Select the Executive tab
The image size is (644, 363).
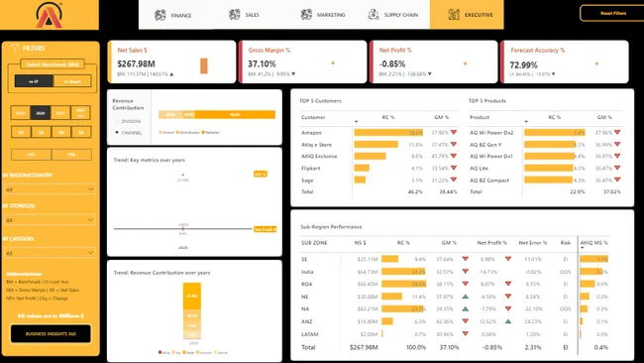(x=467, y=15)
